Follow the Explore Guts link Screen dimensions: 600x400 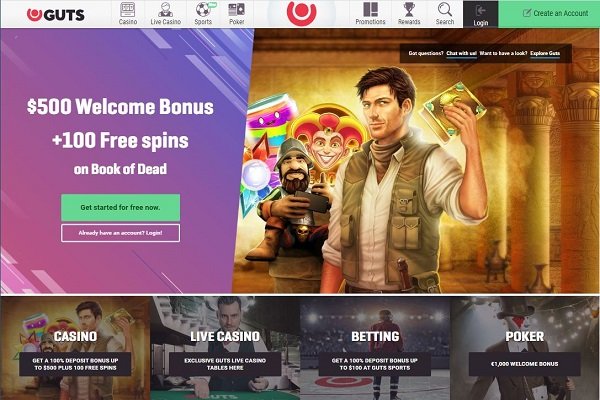545,54
